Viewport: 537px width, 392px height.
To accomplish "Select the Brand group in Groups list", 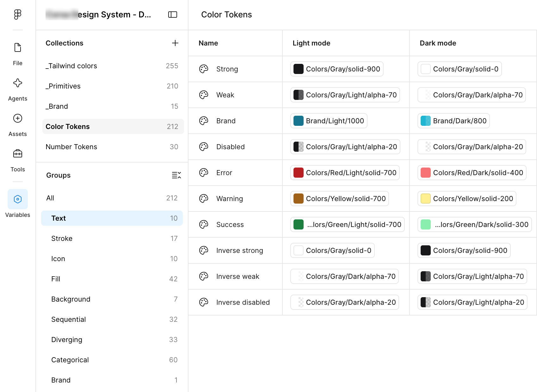I will pos(112,380).
